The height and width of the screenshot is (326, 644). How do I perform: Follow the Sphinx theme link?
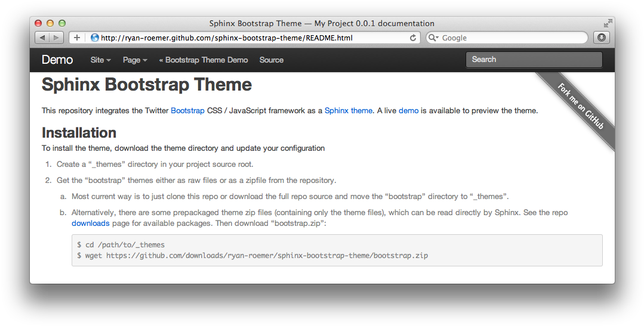[x=348, y=110]
